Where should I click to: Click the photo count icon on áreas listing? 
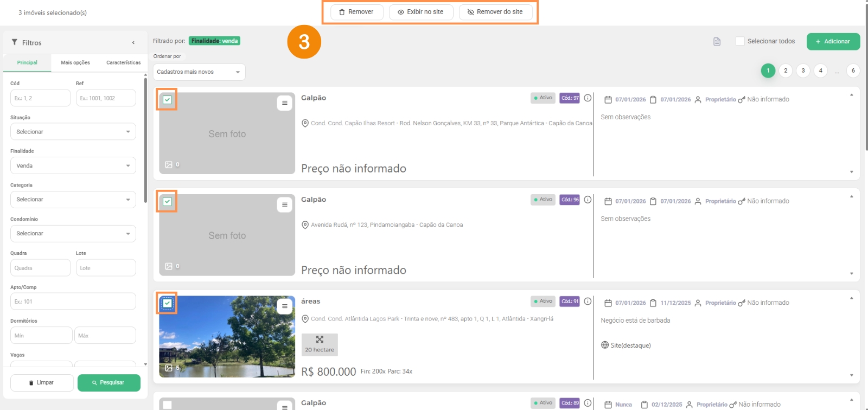[x=169, y=368]
